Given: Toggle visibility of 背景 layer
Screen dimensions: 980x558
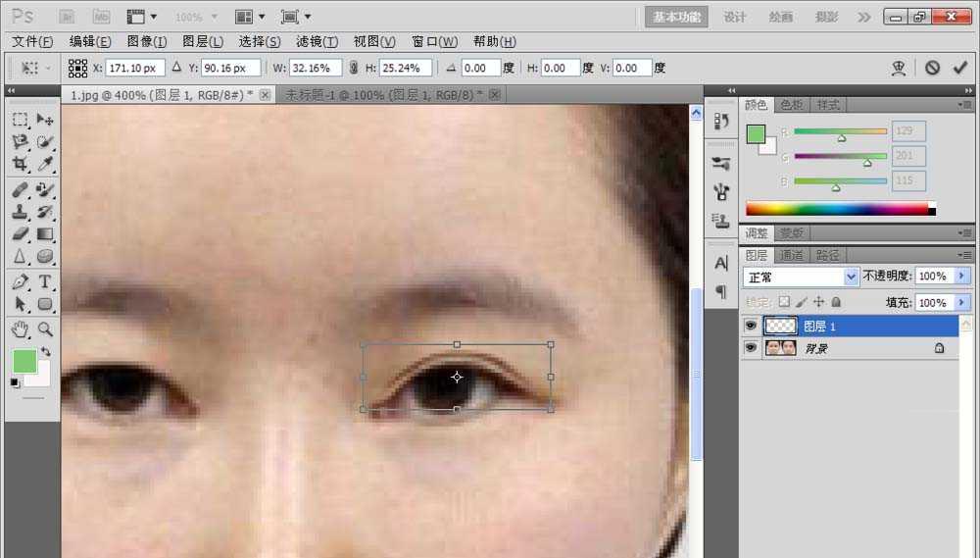Looking at the screenshot, I should (x=751, y=348).
